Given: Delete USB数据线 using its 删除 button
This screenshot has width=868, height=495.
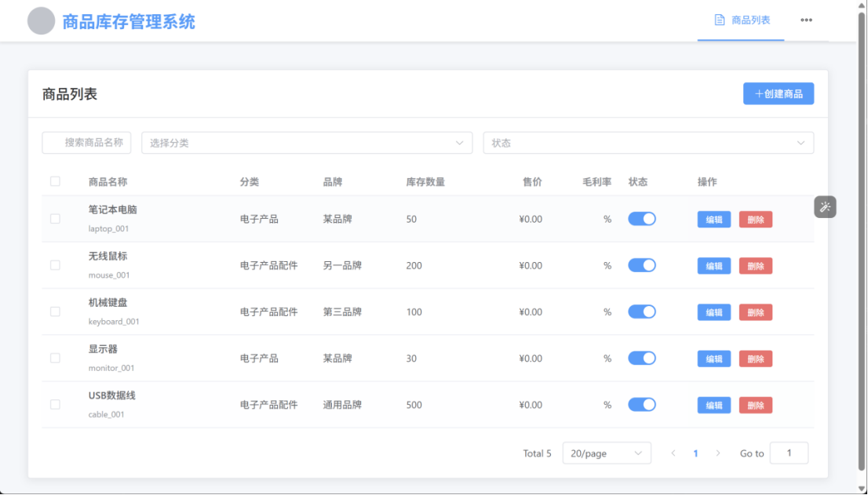Looking at the screenshot, I should pos(755,405).
